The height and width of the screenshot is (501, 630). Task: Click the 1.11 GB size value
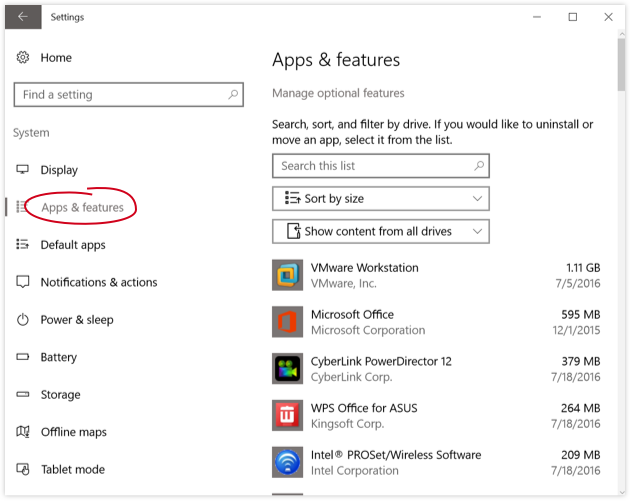click(x=583, y=268)
